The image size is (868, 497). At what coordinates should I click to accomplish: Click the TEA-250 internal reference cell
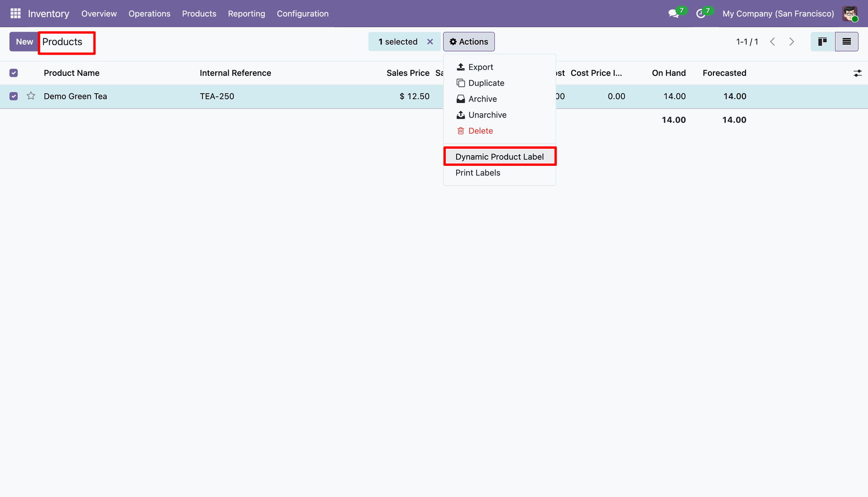tap(217, 96)
